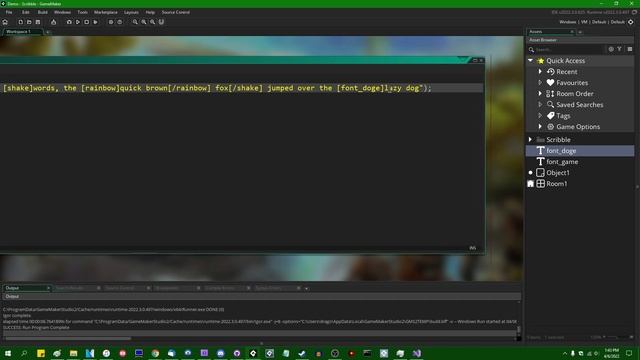Open the Layouts menu
Image resolution: width=640 pixels, height=360 pixels.
[131, 12]
